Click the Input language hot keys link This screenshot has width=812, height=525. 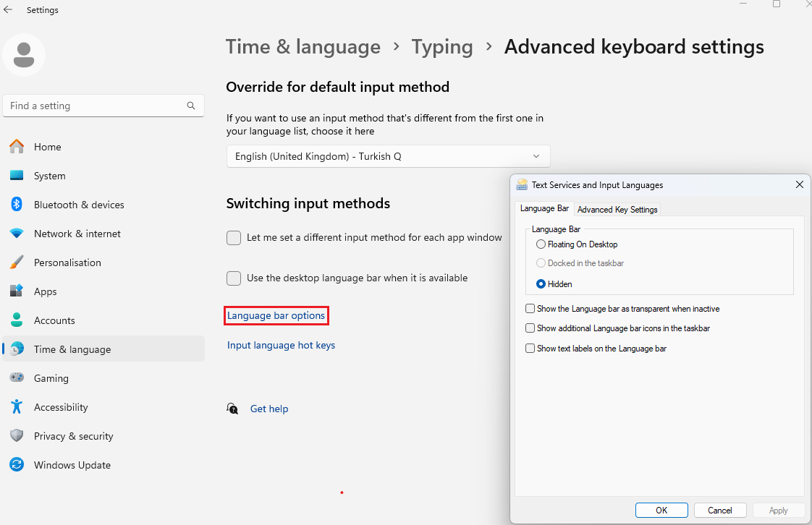point(281,345)
